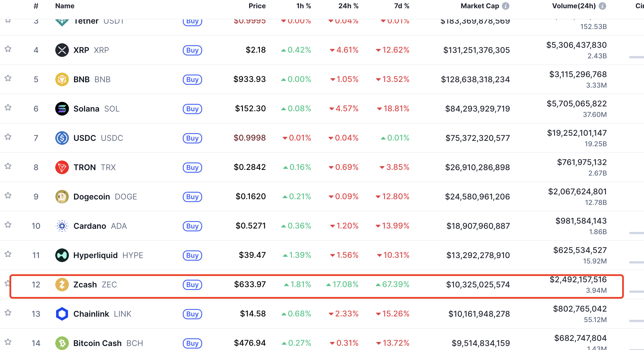Click the Chainlink coin logo icon
The width and height of the screenshot is (644, 350).
(x=62, y=314)
